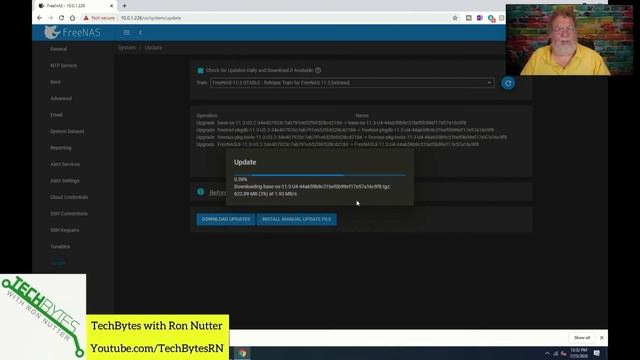
Task: Click the Chrome icon in taskbar
Action: pos(242,353)
